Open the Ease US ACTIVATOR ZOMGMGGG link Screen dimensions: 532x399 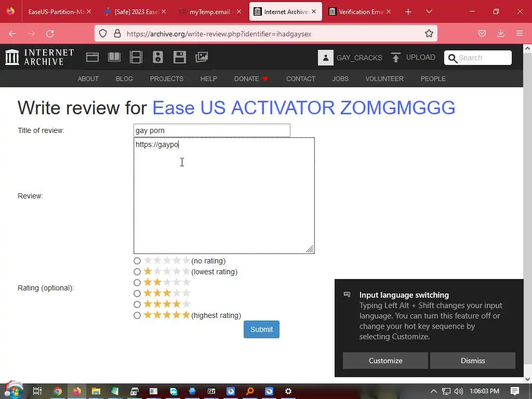(303, 108)
